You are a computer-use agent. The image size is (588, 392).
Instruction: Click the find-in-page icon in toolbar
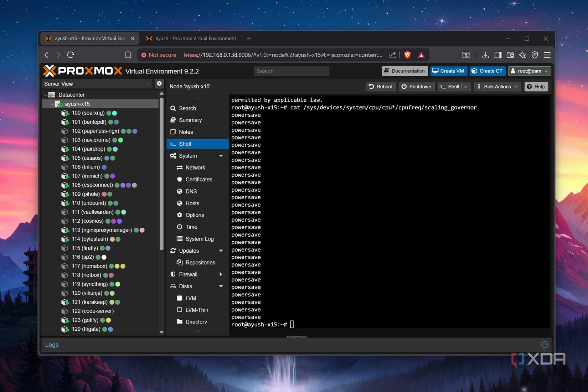pyautogui.click(x=466, y=55)
